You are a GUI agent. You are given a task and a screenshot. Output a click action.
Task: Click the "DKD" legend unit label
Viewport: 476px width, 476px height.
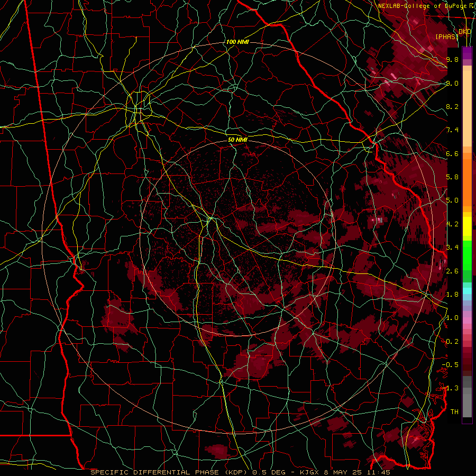[x=464, y=32]
